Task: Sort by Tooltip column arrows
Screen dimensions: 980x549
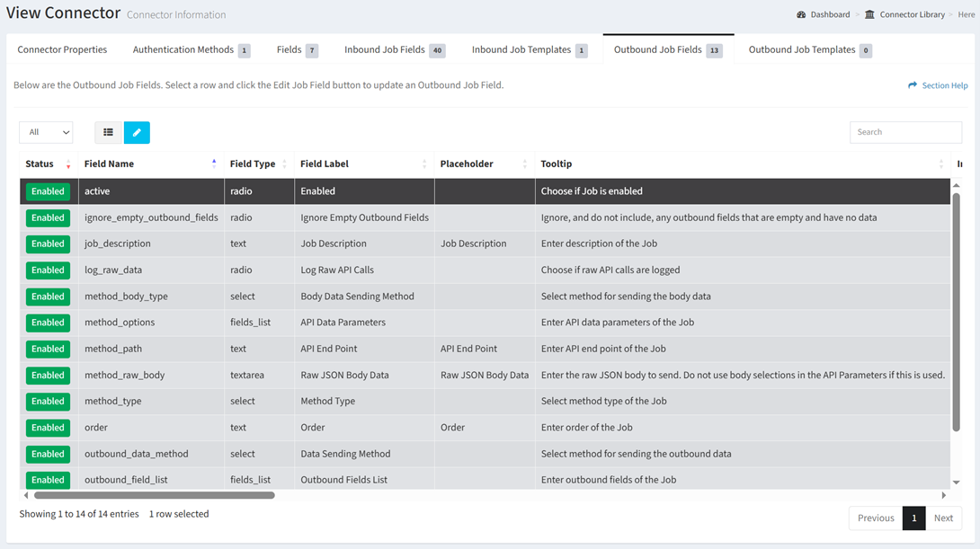Action: (x=941, y=164)
